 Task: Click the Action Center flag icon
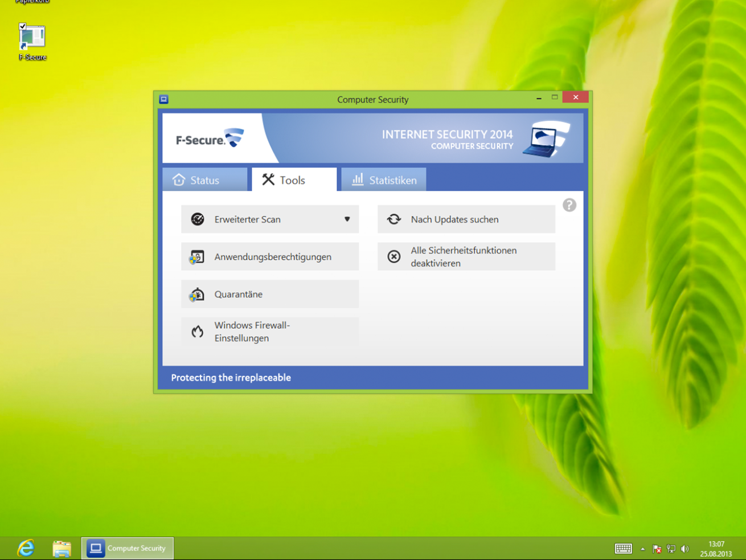[x=657, y=549]
